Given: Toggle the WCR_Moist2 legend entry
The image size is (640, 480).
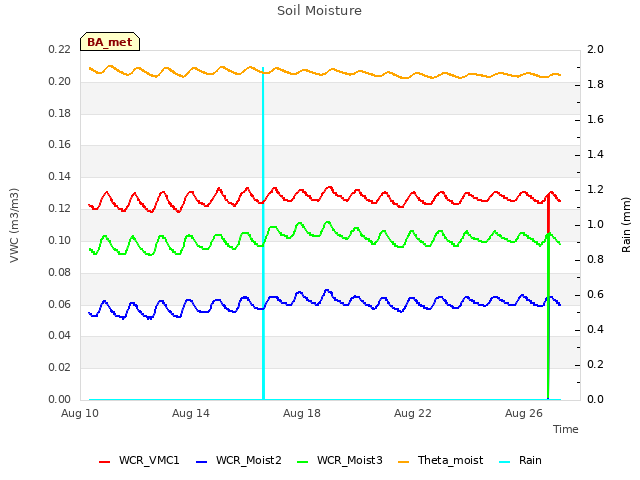Looking at the screenshot, I should [239, 460].
